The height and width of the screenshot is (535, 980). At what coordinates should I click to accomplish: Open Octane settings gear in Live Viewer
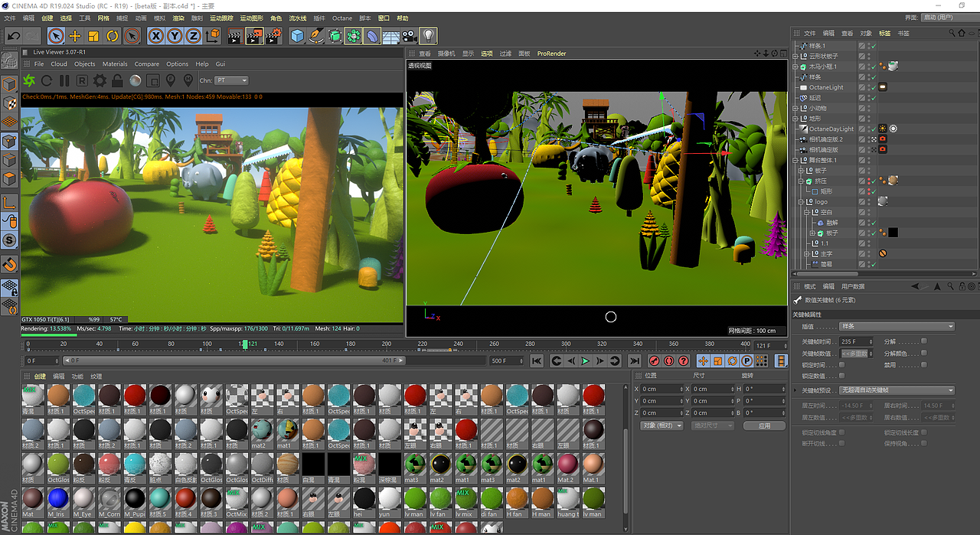pyautogui.click(x=100, y=80)
